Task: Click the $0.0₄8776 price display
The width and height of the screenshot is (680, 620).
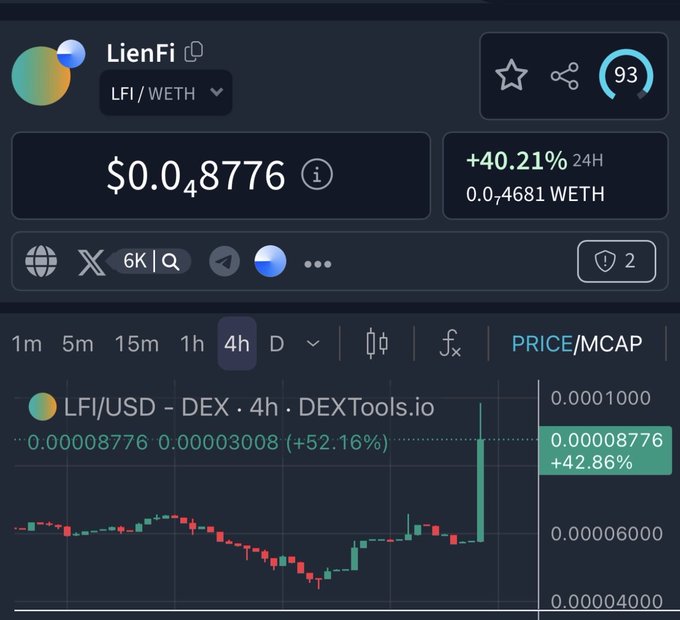Action: click(196, 175)
